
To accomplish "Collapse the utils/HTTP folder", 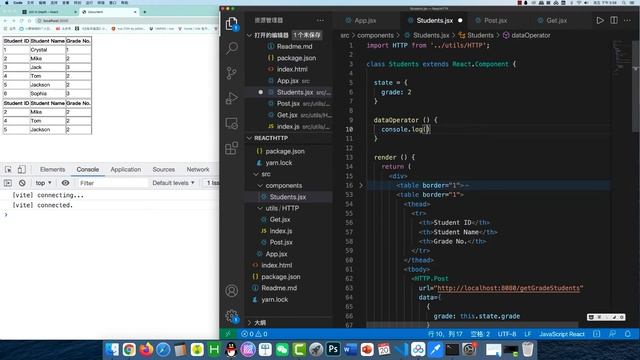I will [x=288, y=208].
